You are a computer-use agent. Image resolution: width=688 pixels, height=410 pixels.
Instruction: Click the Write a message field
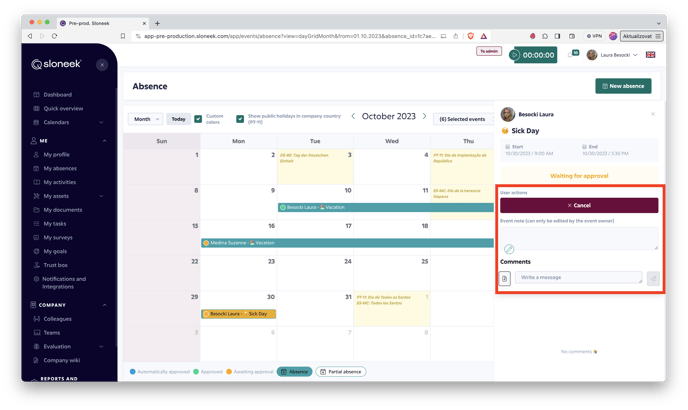tap(579, 277)
